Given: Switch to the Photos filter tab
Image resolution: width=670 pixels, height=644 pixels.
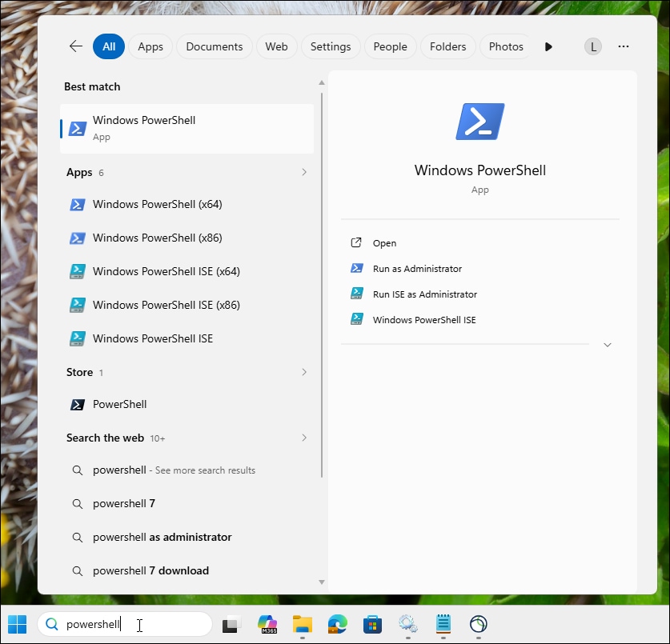Looking at the screenshot, I should click(x=506, y=46).
